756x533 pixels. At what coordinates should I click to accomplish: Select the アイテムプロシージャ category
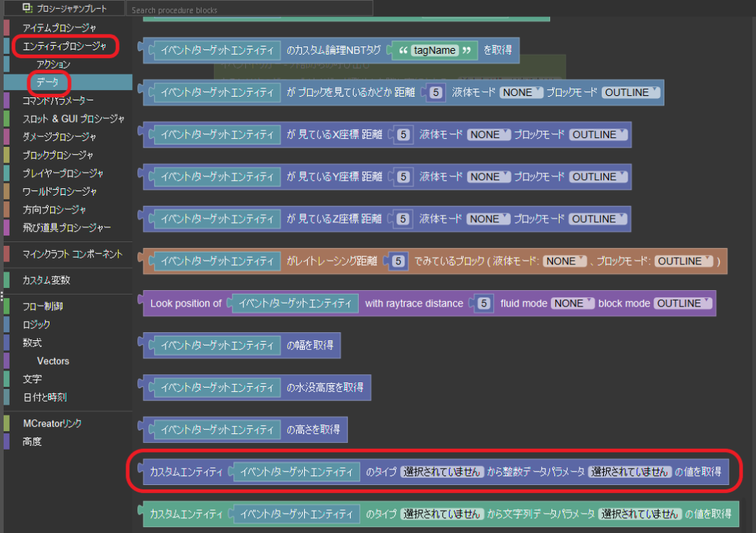pos(59,28)
